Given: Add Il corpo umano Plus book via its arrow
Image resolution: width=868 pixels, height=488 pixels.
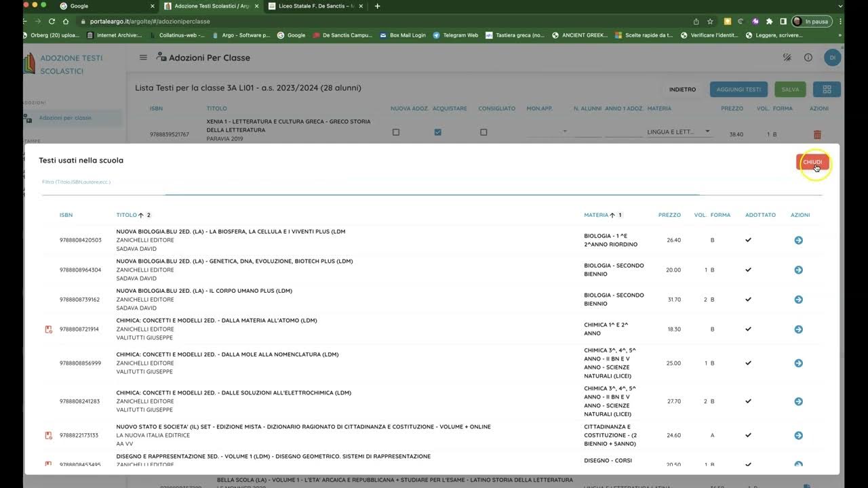Looking at the screenshot, I should (x=798, y=300).
